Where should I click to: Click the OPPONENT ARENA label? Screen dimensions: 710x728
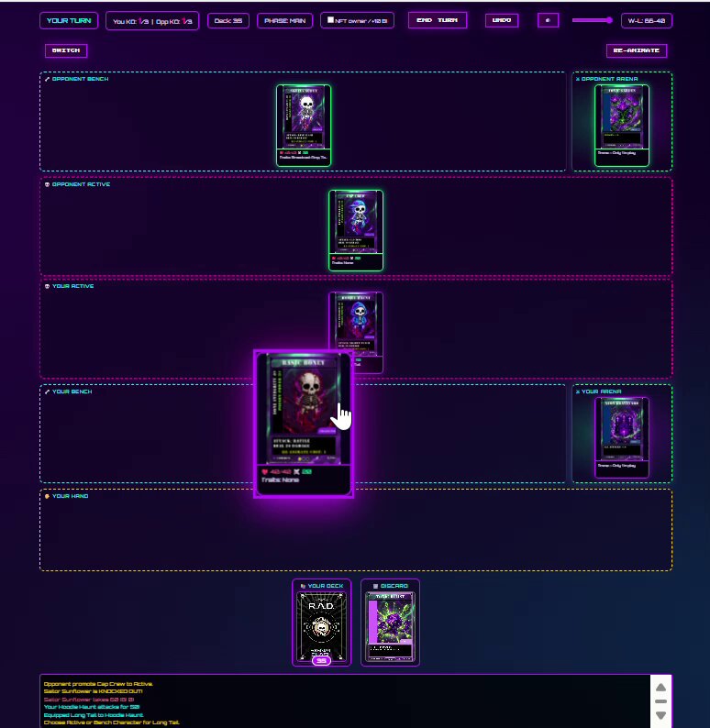[609, 79]
